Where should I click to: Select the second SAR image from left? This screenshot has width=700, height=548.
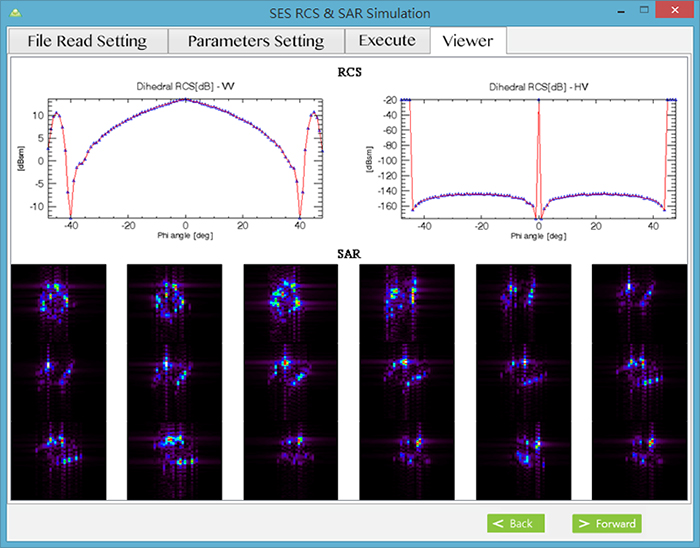click(174, 381)
